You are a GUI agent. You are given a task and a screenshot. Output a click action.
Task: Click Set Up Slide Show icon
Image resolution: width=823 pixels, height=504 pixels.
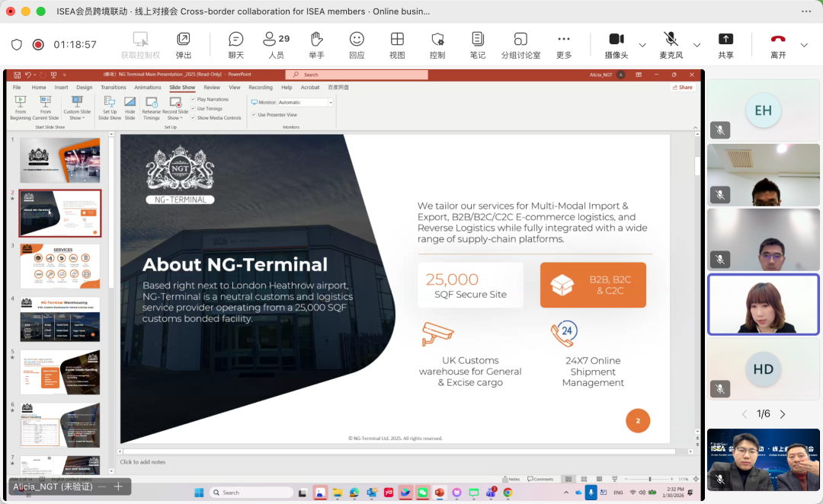coord(110,107)
